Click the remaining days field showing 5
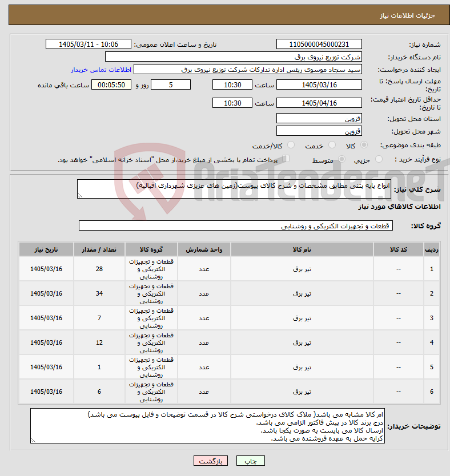Screen dimensions: 450x476 click(x=171, y=84)
